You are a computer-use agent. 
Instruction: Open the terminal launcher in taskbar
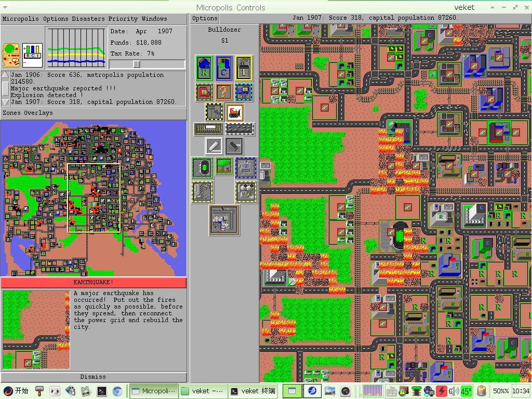pyautogui.click(x=101, y=391)
